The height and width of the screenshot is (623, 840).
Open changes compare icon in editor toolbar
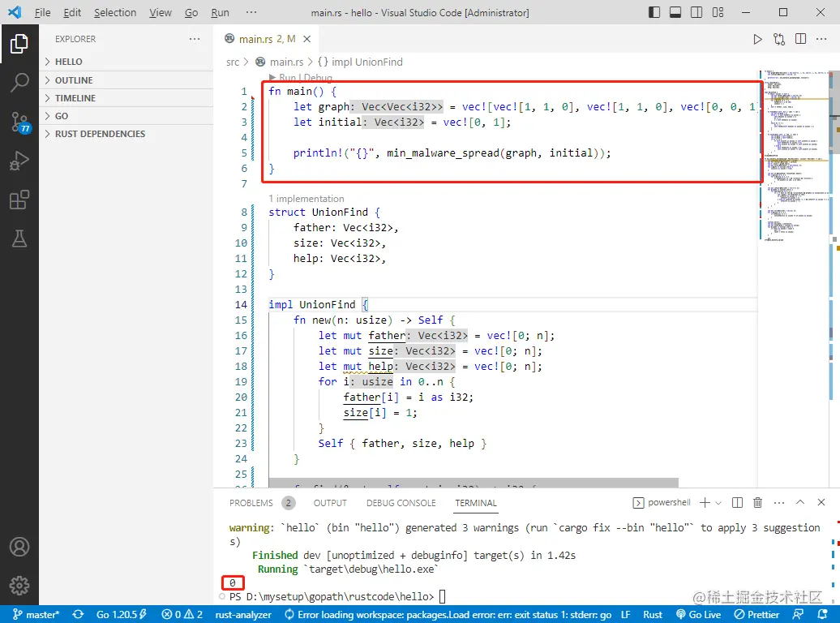(x=779, y=39)
